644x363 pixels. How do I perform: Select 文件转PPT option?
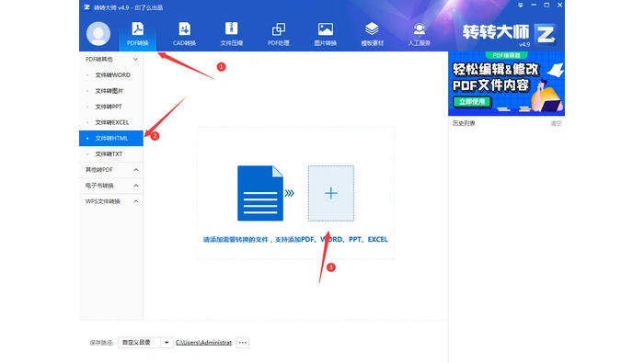pyautogui.click(x=111, y=107)
